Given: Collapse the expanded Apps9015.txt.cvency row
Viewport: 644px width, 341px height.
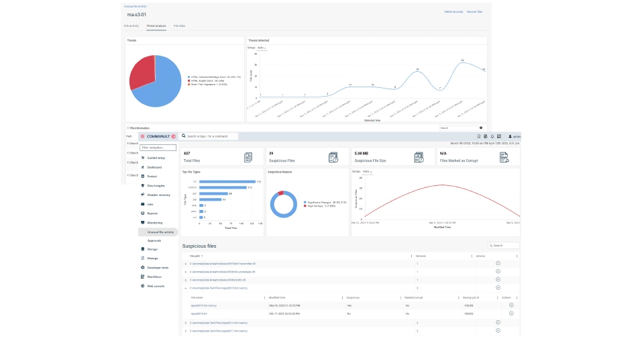Looking at the screenshot, I should [185, 287].
